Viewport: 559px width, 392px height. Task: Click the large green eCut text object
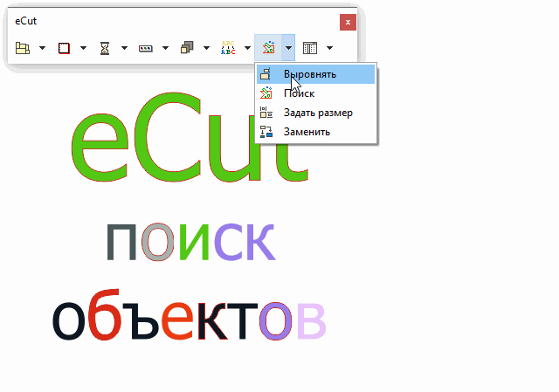pos(189,137)
